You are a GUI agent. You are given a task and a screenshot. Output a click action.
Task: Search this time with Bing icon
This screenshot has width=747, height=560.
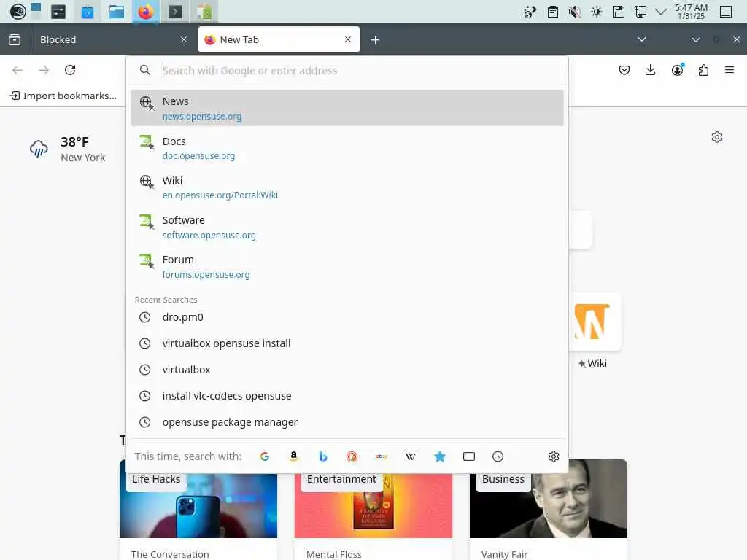(323, 456)
